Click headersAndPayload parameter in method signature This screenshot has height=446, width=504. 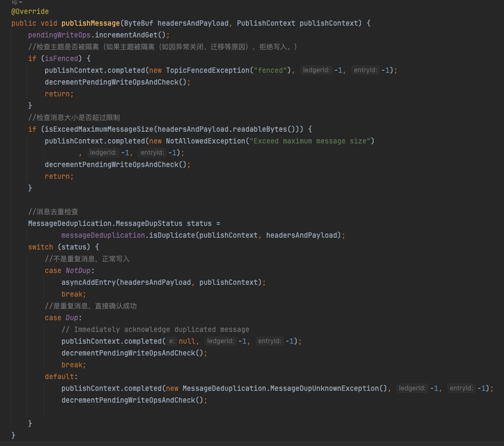click(193, 24)
